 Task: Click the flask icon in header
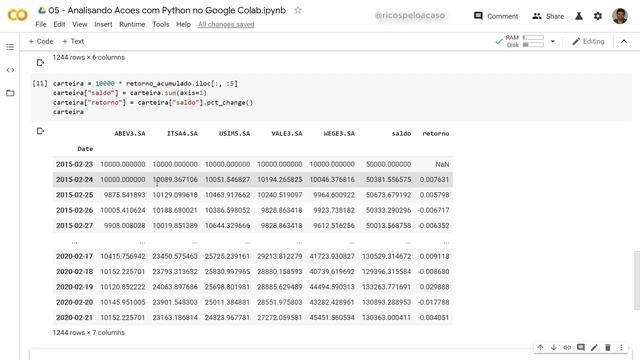(579, 16)
